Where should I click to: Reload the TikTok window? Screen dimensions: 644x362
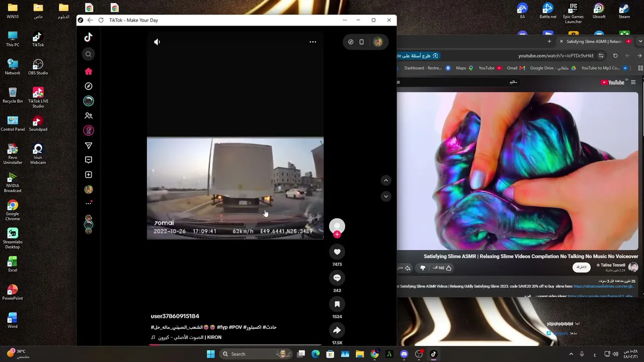coord(101,20)
